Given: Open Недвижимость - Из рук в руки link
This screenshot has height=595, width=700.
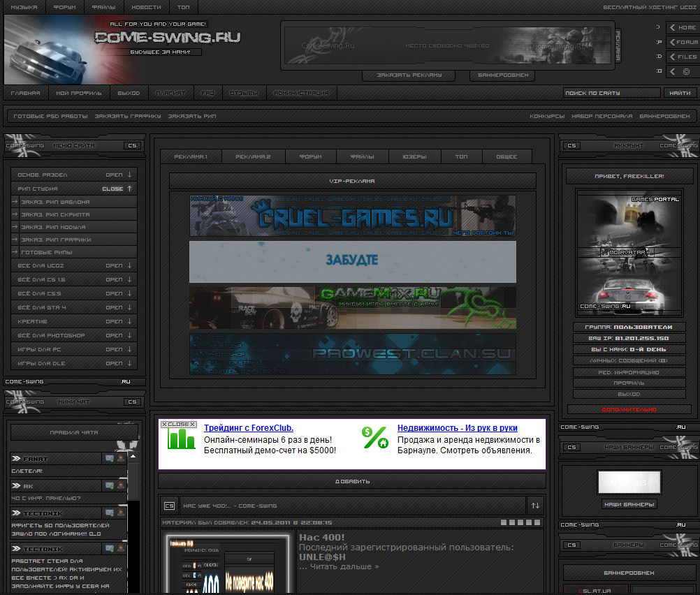Looking at the screenshot, I should 458,427.
